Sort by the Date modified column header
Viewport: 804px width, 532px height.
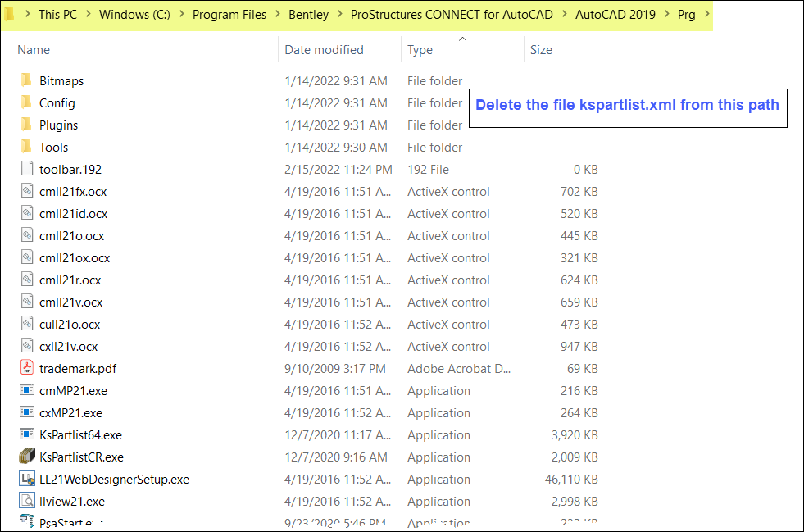coord(324,50)
